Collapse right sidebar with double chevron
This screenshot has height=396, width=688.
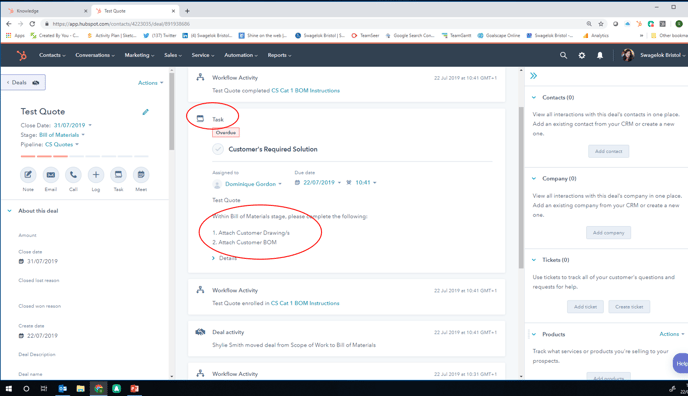tap(534, 76)
